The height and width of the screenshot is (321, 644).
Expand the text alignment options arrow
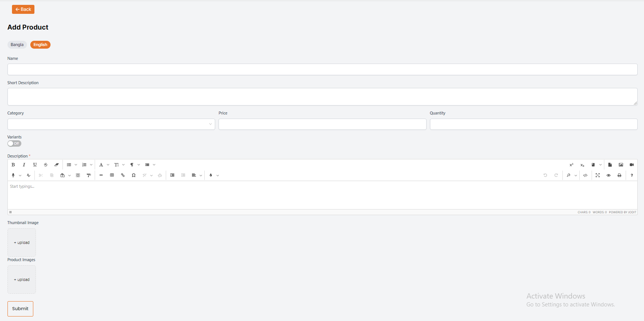[x=201, y=175]
